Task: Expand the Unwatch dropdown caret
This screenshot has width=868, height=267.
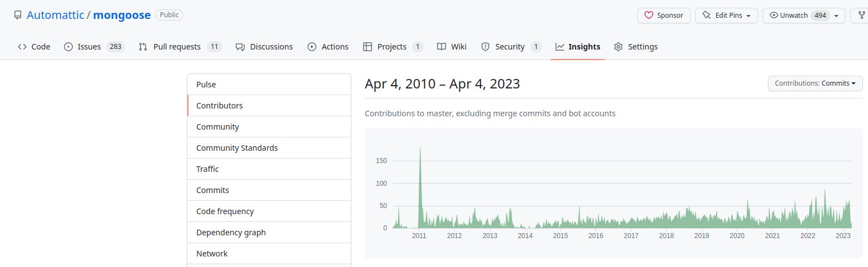Action: 836,16
